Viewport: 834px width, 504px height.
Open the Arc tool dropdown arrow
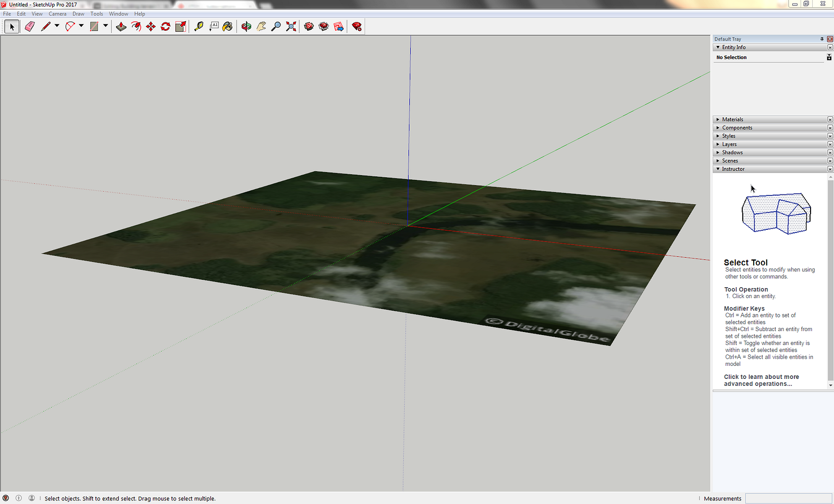(81, 26)
